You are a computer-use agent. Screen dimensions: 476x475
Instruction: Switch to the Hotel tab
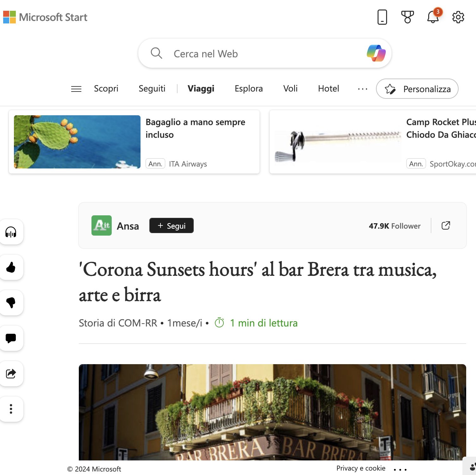coord(328,89)
